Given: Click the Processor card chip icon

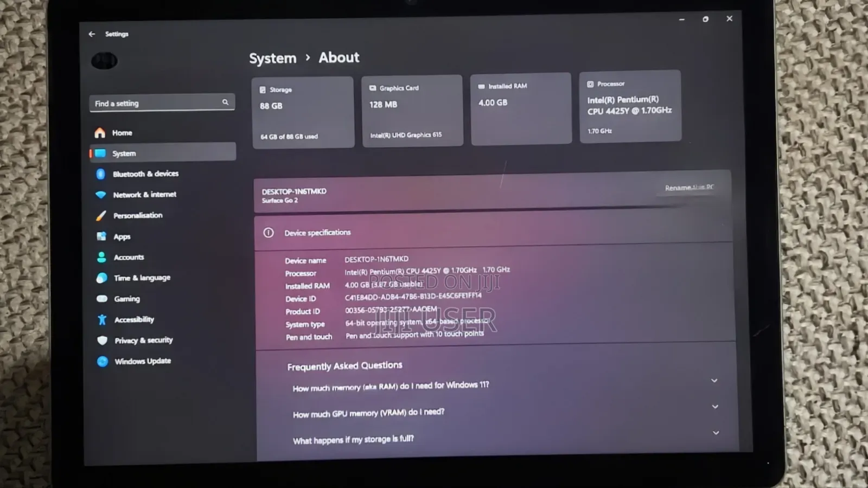Looking at the screenshot, I should point(590,84).
